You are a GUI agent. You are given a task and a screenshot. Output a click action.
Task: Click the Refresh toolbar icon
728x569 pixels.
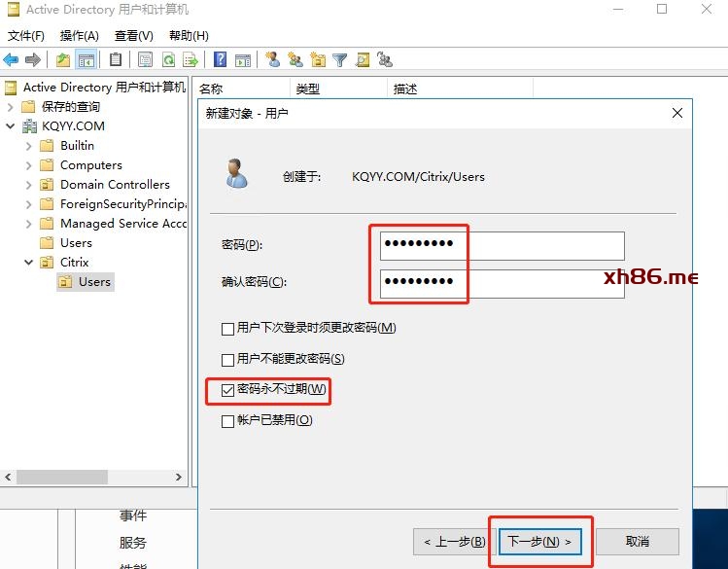[168, 60]
